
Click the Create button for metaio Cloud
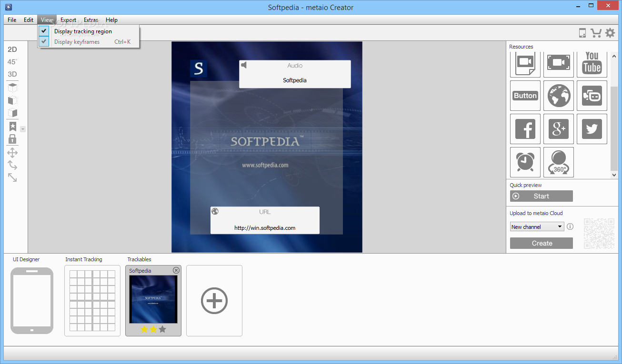point(542,243)
